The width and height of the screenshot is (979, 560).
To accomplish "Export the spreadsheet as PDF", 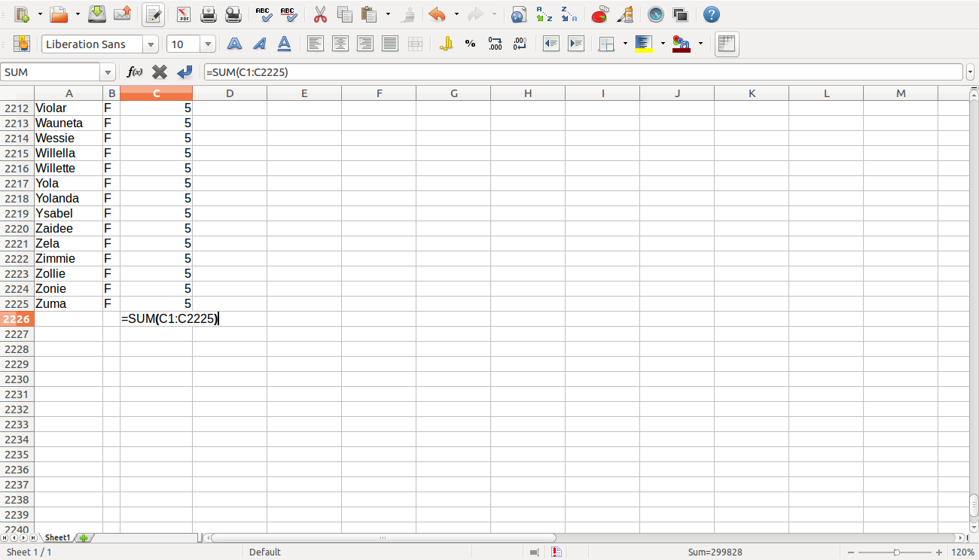I will click(x=184, y=14).
